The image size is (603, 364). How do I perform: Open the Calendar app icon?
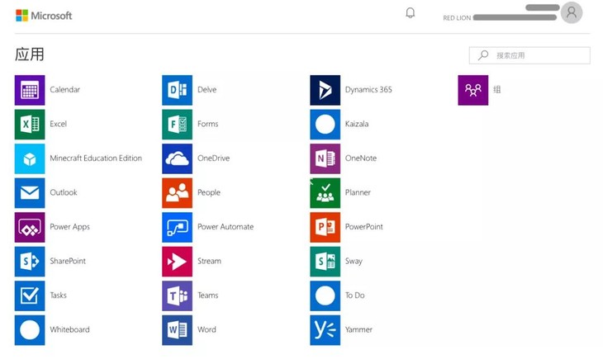point(30,90)
